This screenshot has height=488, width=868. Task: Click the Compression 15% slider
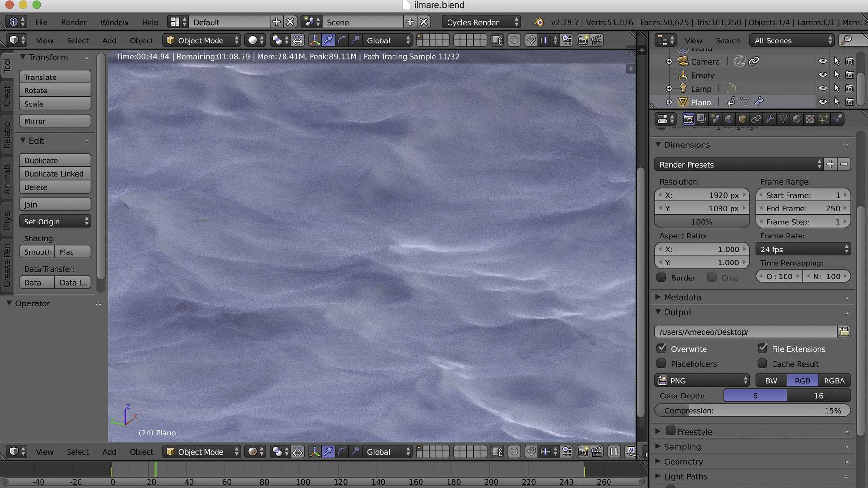tap(752, 410)
